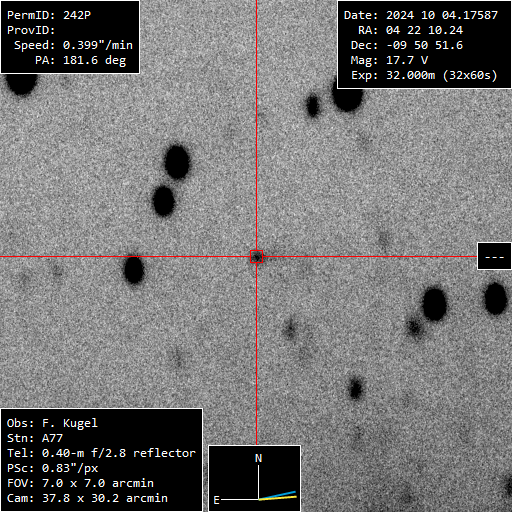Select the Exp 32.000m (32x60s) text
The width and height of the screenshot is (512, 512).
[424, 75]
